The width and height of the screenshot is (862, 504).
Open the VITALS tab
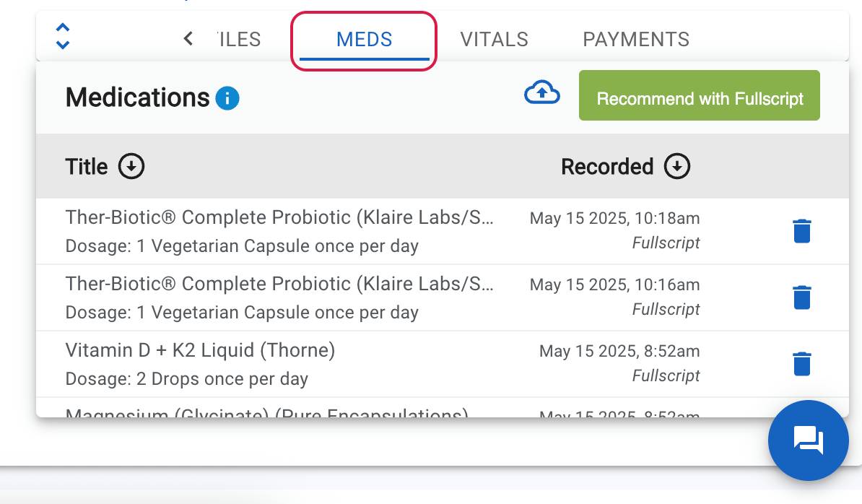pos(494,39)
